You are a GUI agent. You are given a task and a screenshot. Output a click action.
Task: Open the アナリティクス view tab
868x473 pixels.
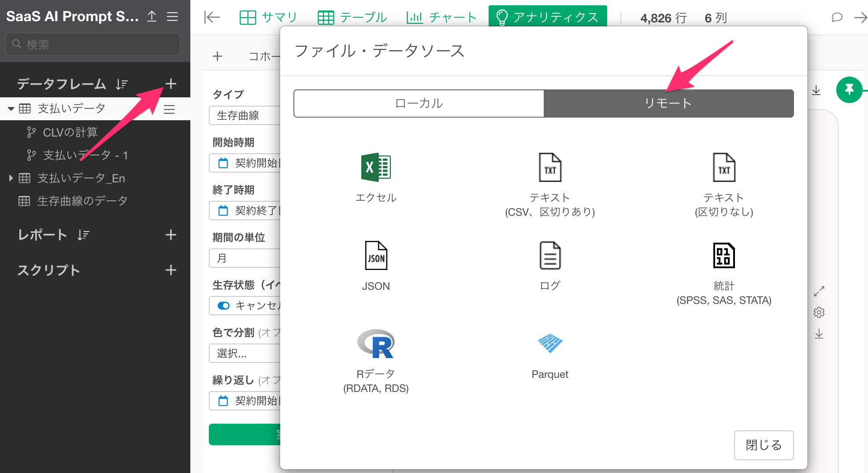548,17
